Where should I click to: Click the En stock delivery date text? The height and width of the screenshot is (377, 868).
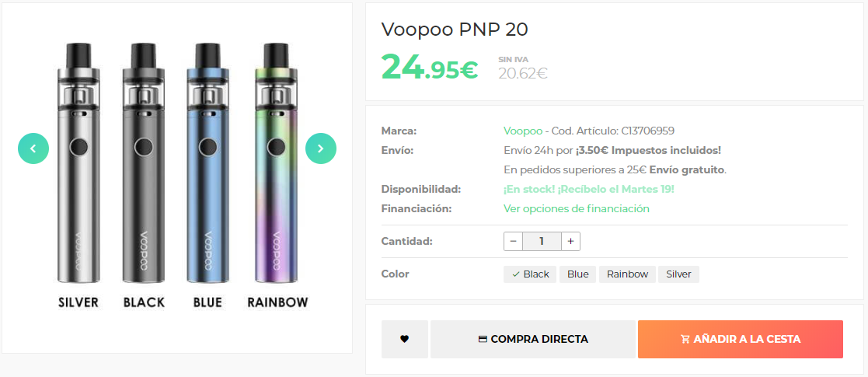click(589, 190)
